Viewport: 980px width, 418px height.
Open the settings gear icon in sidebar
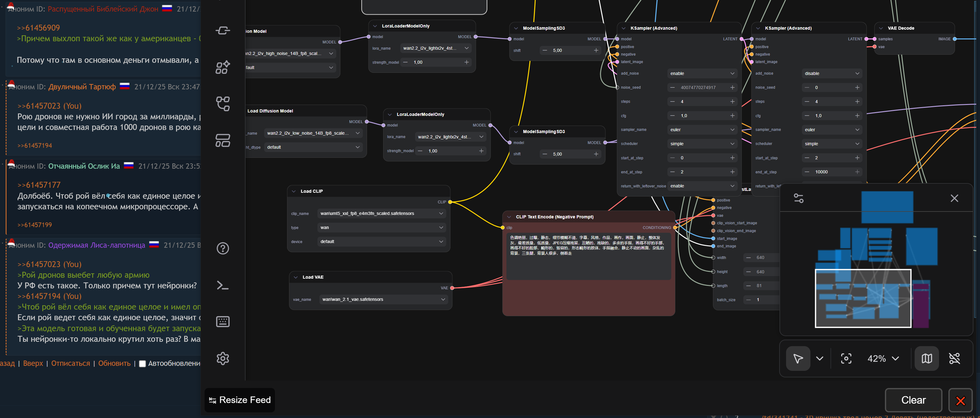click(222, 358)
